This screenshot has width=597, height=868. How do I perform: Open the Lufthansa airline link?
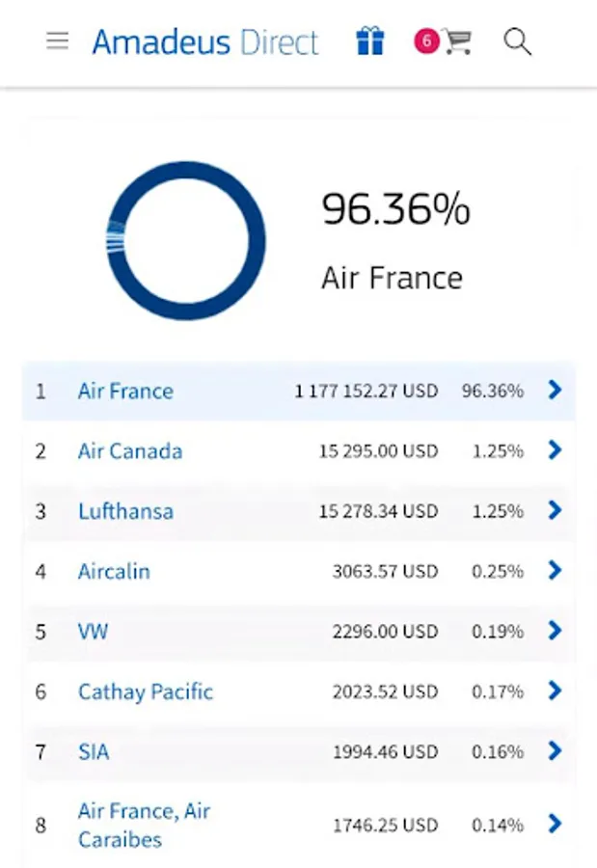[125, 511]
